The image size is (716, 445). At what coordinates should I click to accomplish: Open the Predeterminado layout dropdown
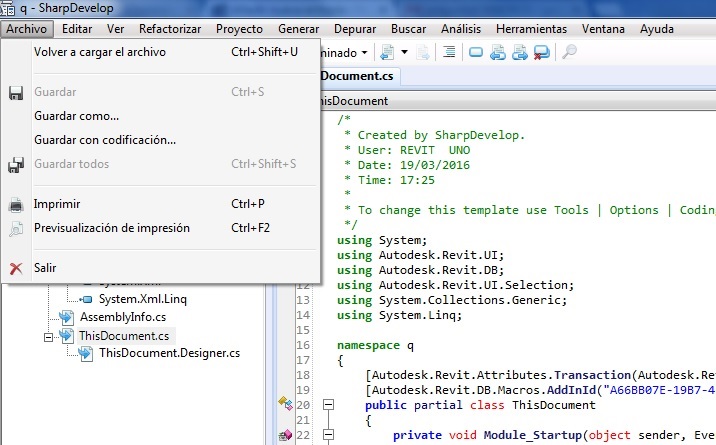(364, 52)
